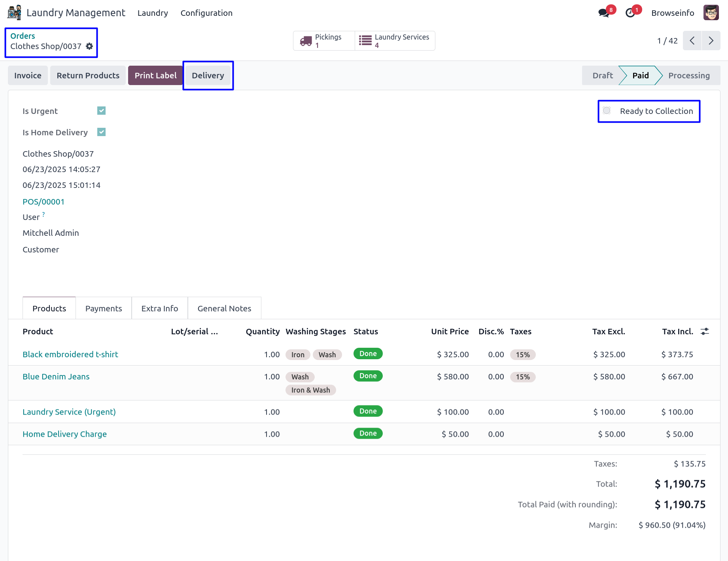Screen dimensions: 728x561
Task: Switch to the Extra Info tab
Action: pos(160,309)
